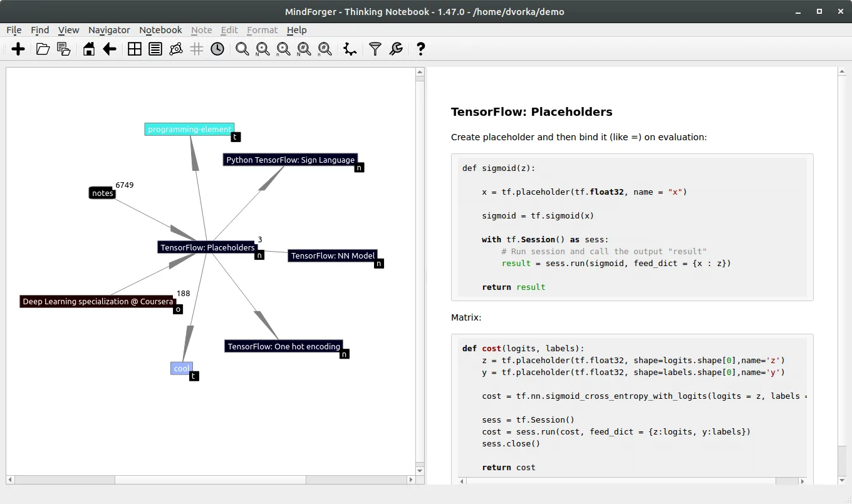This screenshot has width=852, height=504.
Task: Open preferences wrench icon
Action: coord(396,49)
